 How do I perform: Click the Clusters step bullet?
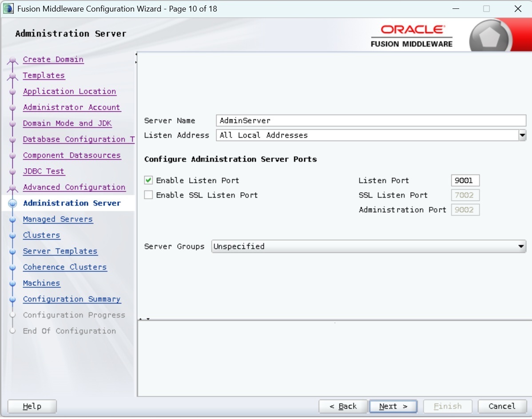12,235
